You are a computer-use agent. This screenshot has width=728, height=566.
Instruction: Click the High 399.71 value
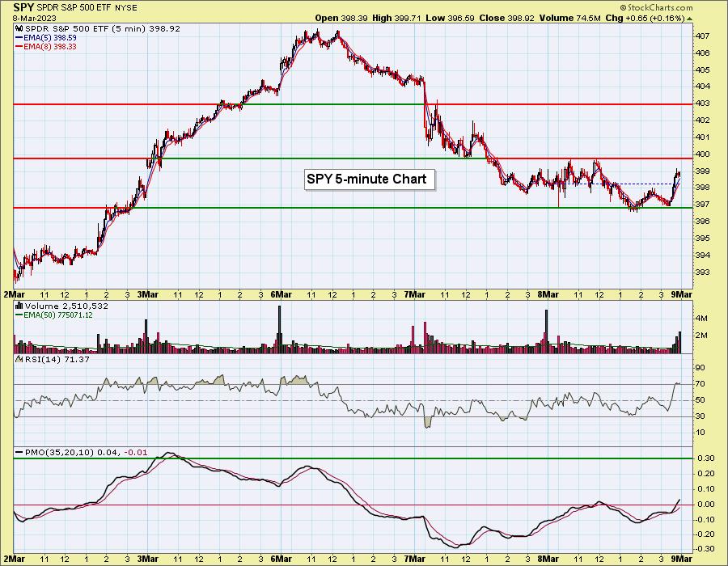pyautogui.click(x=397, y=18)
